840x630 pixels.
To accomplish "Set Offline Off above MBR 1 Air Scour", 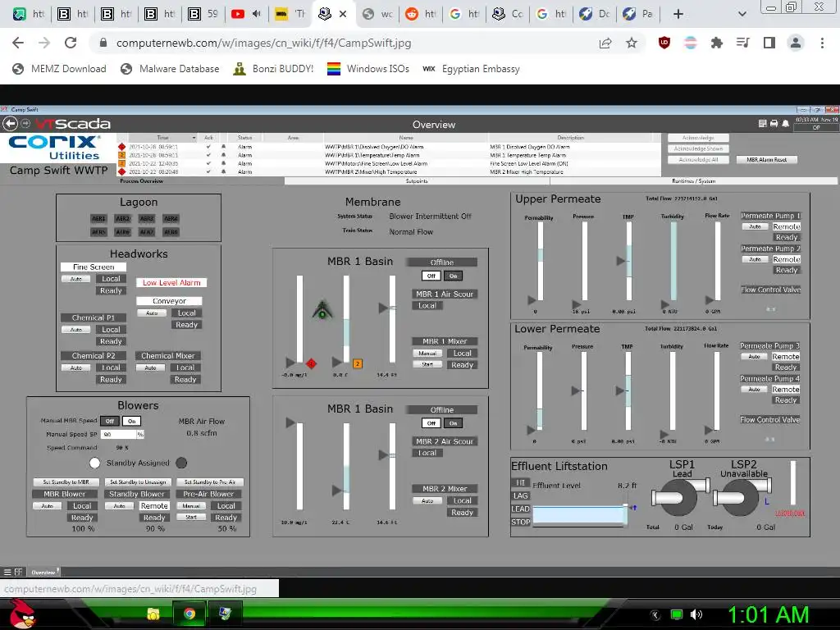I will point(431,276).
